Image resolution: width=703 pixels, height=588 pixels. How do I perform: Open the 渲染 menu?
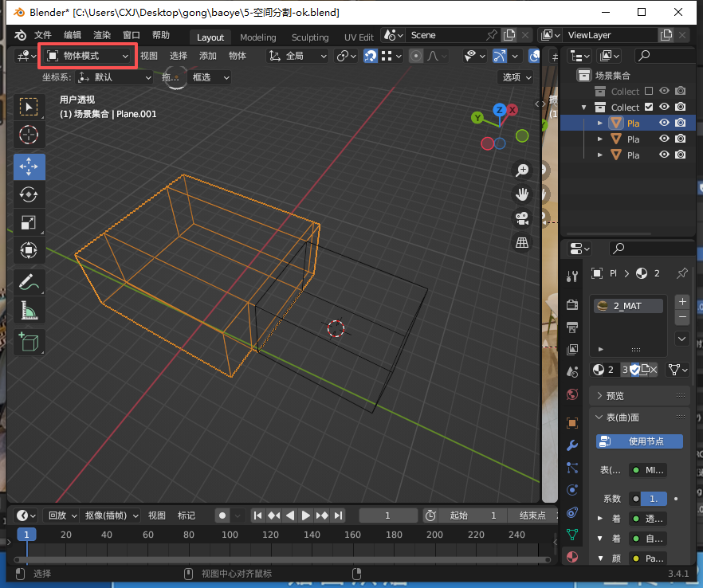[x=102, y=35]
